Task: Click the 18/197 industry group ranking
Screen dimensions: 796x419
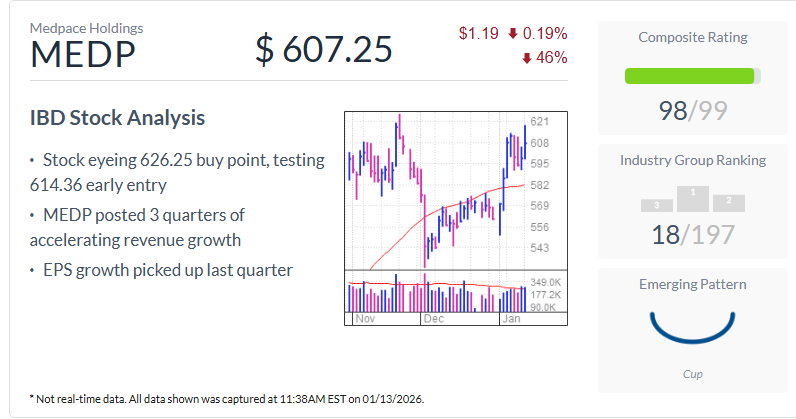Action: click(692, 235)
